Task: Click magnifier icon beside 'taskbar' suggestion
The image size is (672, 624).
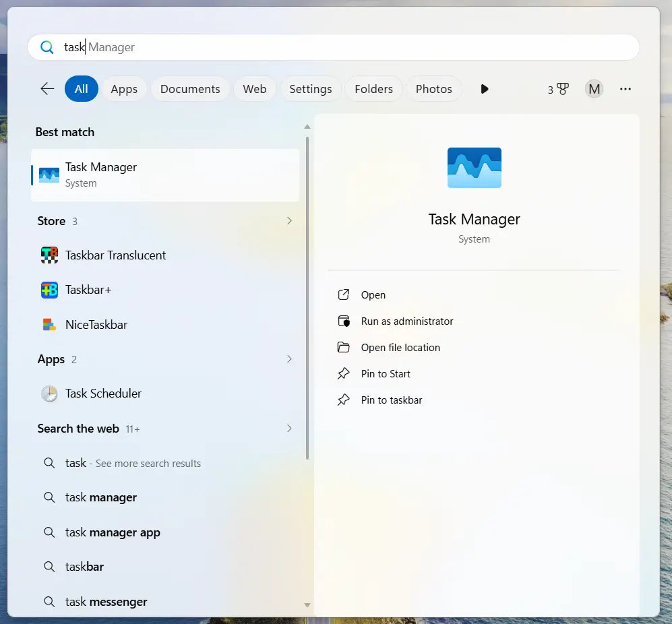Action: coord(49,567)
